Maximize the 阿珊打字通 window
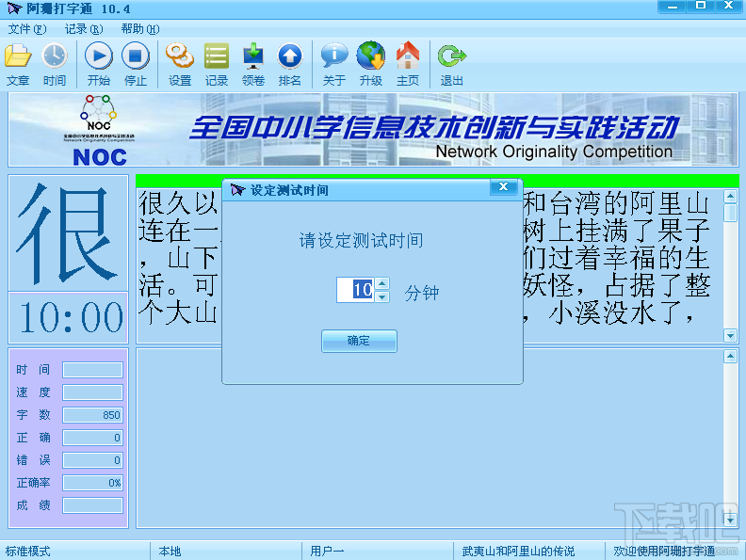The image size is (746, 560). [x=701, y=7]
